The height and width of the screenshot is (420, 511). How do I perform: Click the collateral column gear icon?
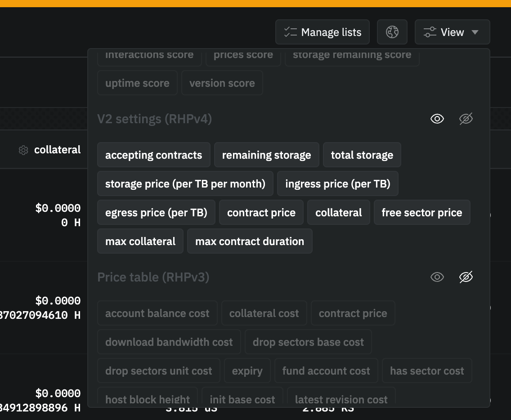pyautogui.click(x=23, y=150)
